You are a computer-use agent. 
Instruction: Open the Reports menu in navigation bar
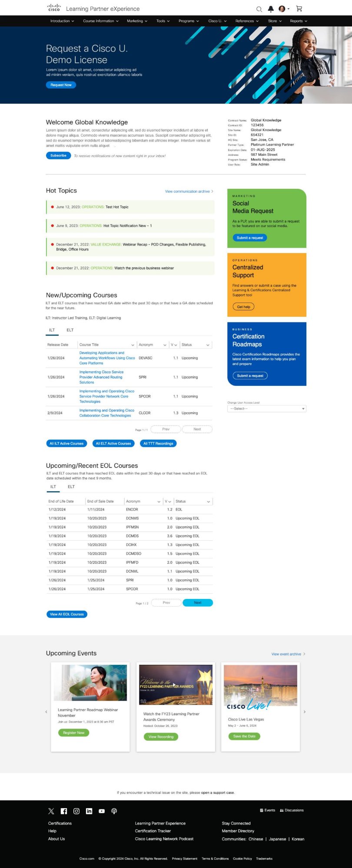pyautogui.click(x=298, y=21)
